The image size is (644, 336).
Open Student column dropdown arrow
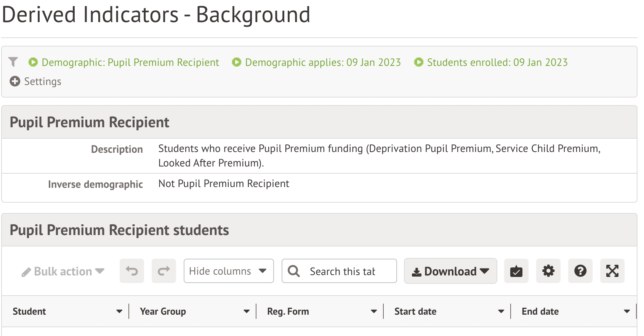119,312
